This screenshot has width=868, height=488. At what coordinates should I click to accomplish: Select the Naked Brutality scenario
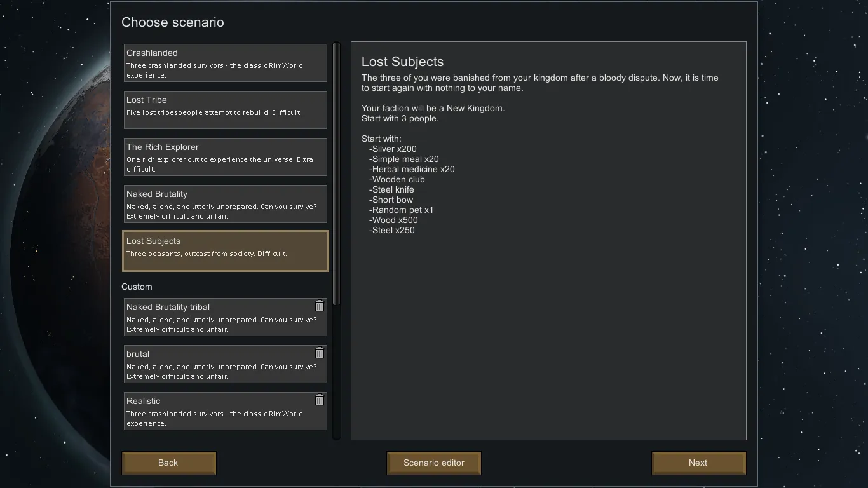pos(225,204)
